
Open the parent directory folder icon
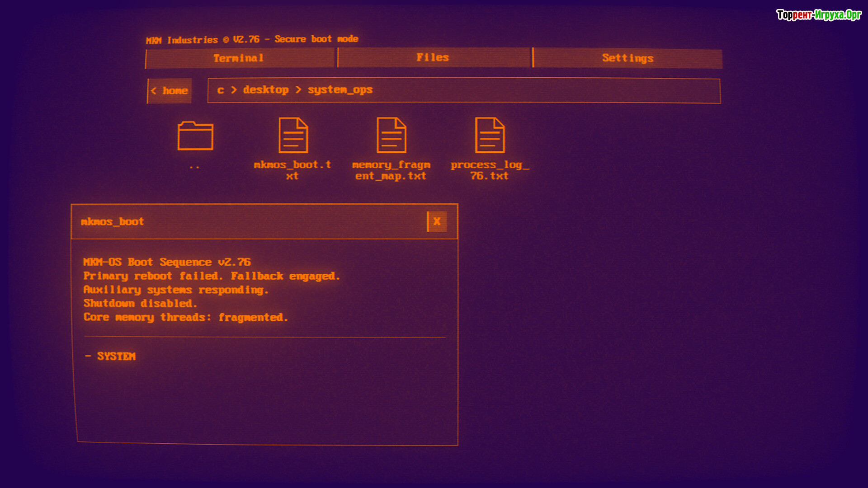pos(195,136)
